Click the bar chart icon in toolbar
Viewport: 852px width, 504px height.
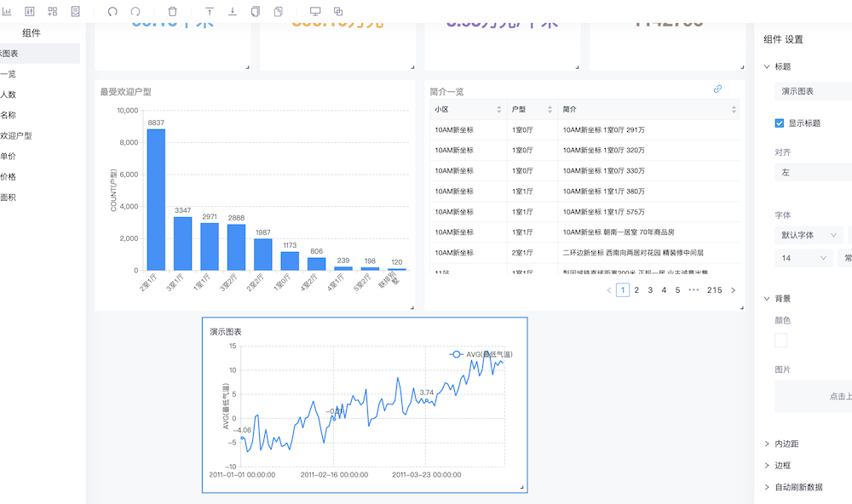8,12
